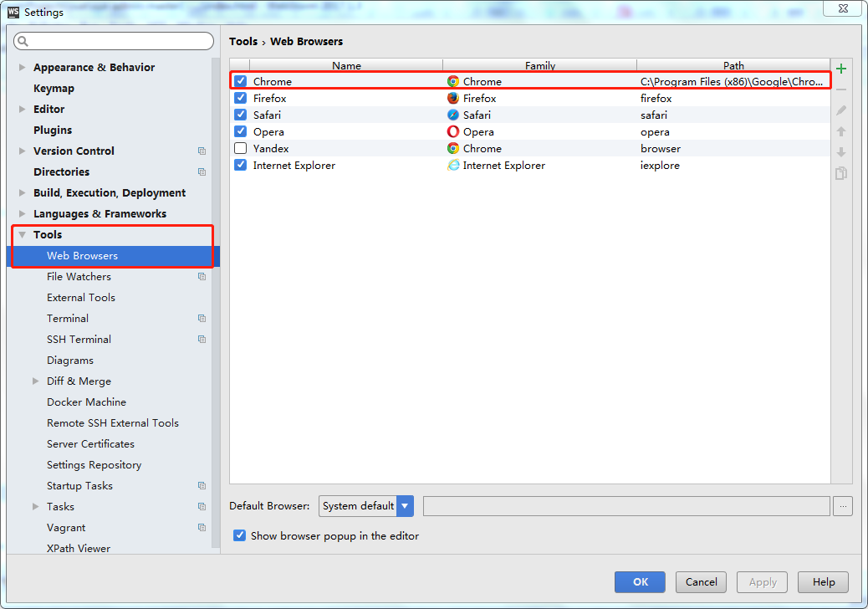Image resolution: width=868 pixels, height=609 pixels.
Task: Click the Chrome icon in Yandex row
Action: pyautogui.click(x=453, y=148)
